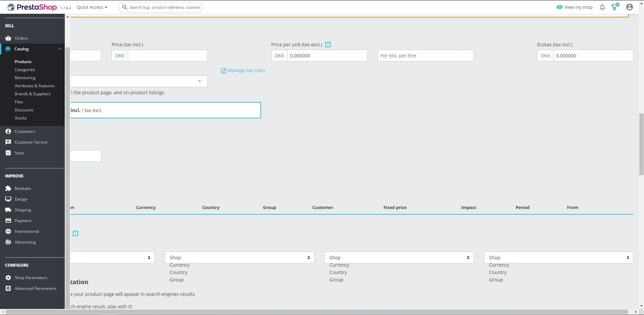Click the eye icon beside View my shop
644x315 pixels.
click(x=559, y=7)
